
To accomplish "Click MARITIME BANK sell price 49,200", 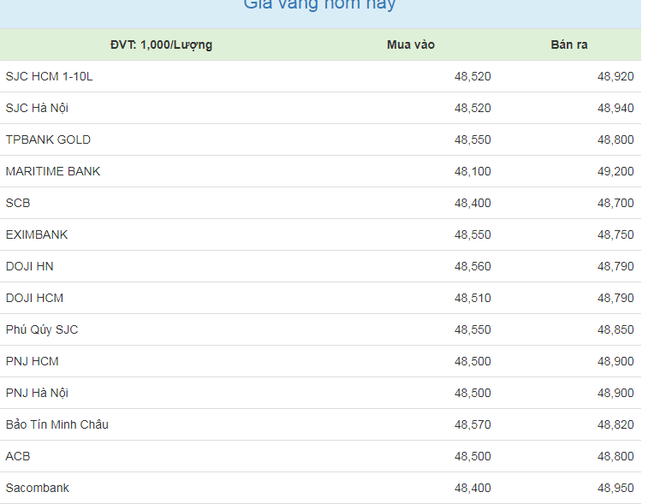I will pos(615,171).
